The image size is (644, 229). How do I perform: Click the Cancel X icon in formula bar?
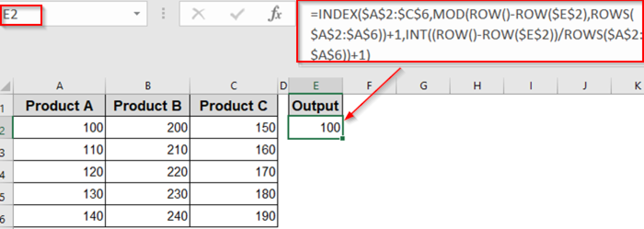198,14
